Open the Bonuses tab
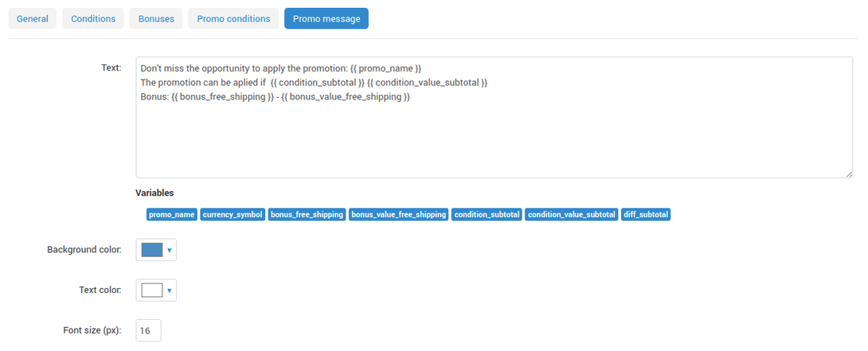The height and width of the screenshot is (351, 868). click(x=156, y=18)
